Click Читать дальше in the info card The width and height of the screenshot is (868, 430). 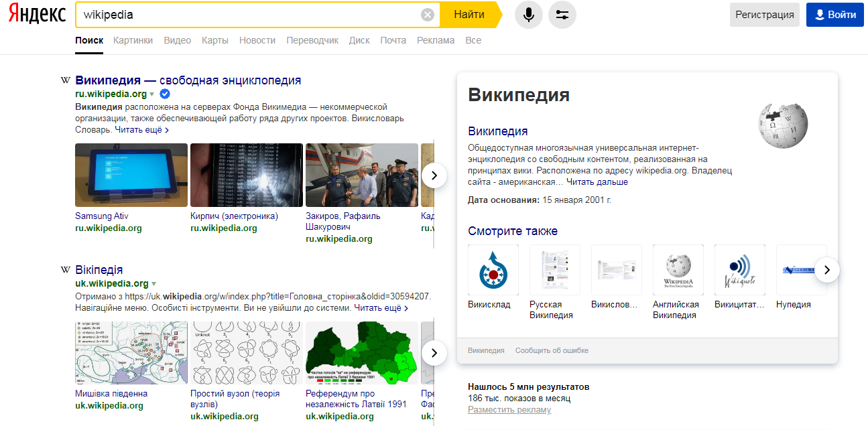click(x=597, y=182)
